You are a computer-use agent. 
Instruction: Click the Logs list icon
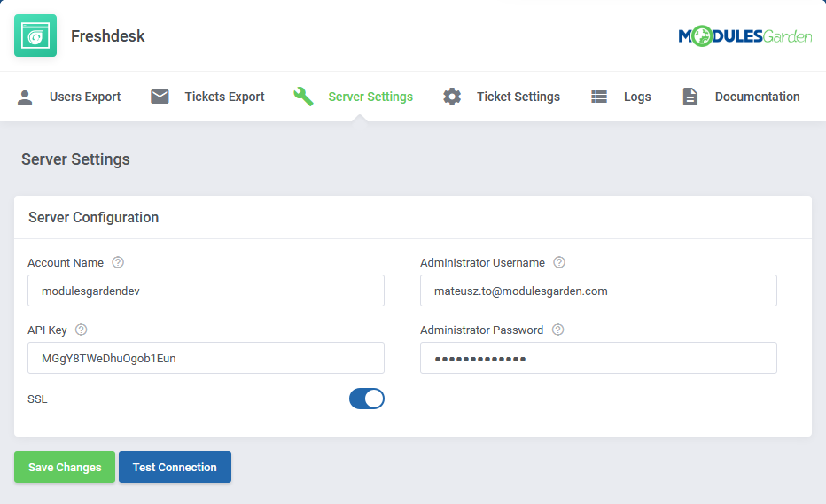tap(599, 97)
